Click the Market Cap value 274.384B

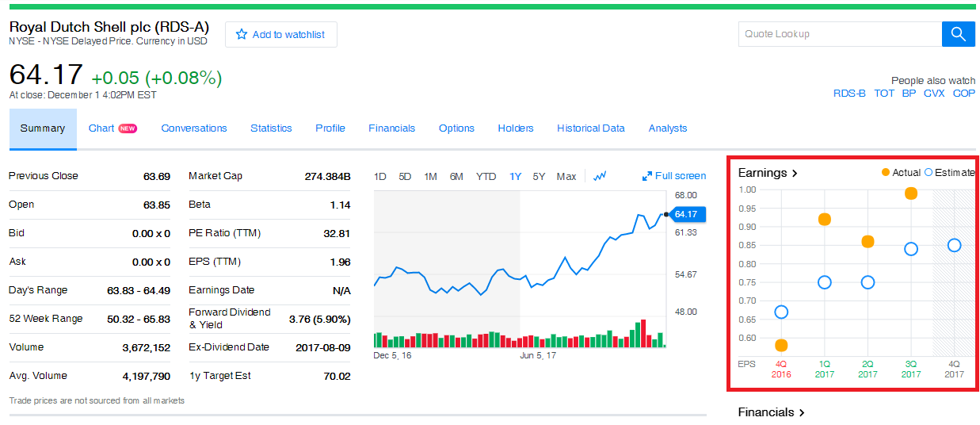pyautogui.click(x=327, y=176)
